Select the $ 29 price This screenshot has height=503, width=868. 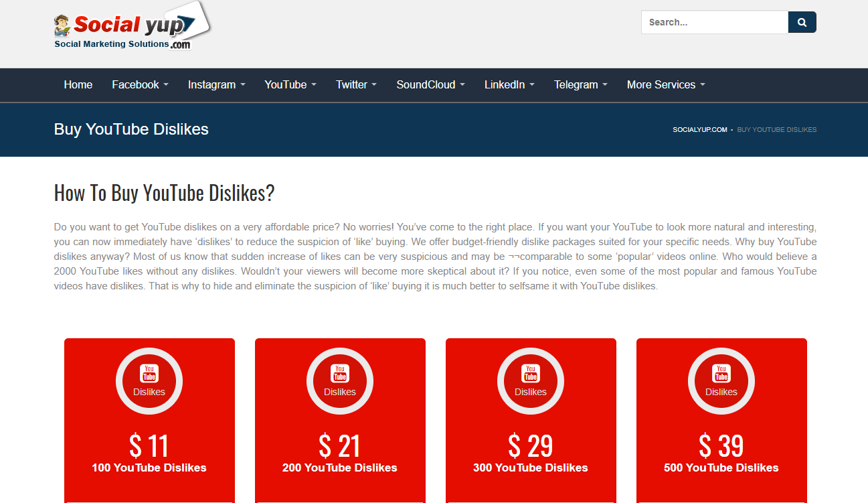pos(531,446)
